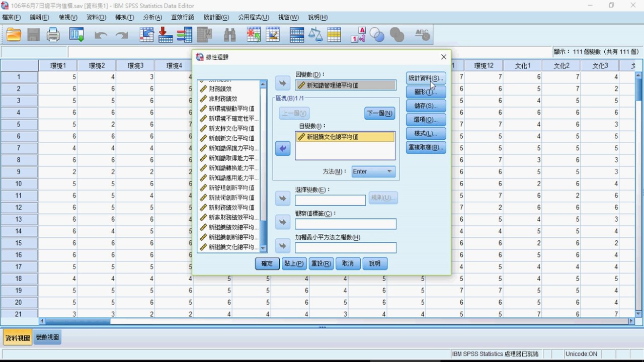Open the 分析(A) Analyze menu
644x362 pixels.
click(x=152, y=17)
